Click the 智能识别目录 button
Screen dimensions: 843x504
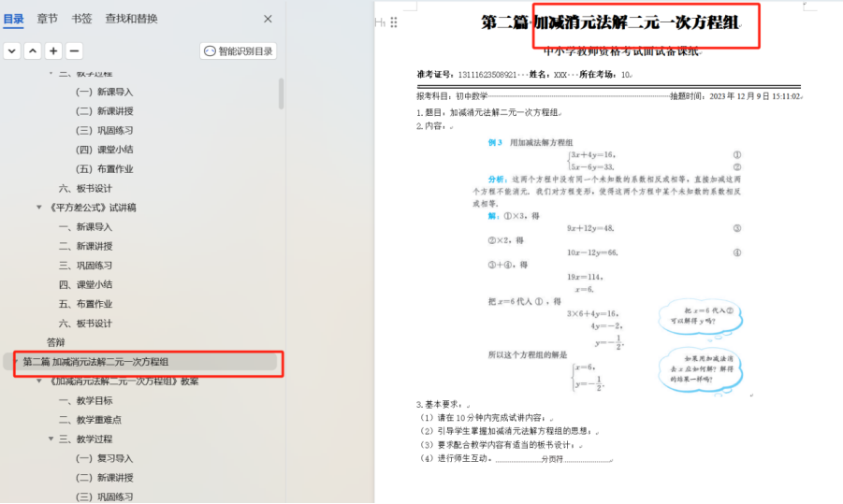click(239, 51)
